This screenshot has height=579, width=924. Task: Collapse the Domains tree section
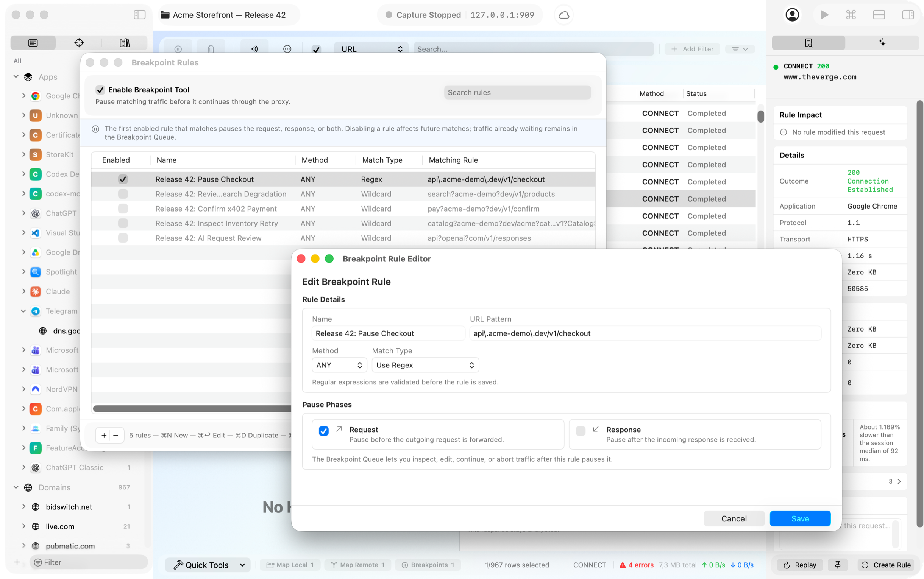(x=16, y=487)
